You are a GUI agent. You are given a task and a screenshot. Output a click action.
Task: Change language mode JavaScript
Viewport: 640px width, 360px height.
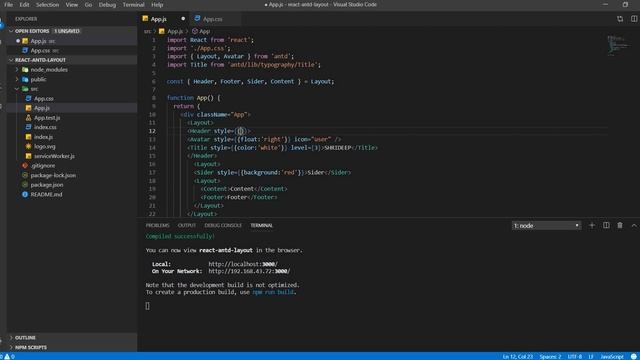(611, 356)
